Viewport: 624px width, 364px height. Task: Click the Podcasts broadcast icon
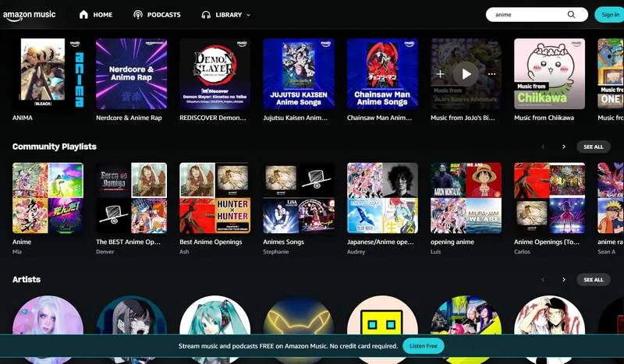[x=138, y=15]
